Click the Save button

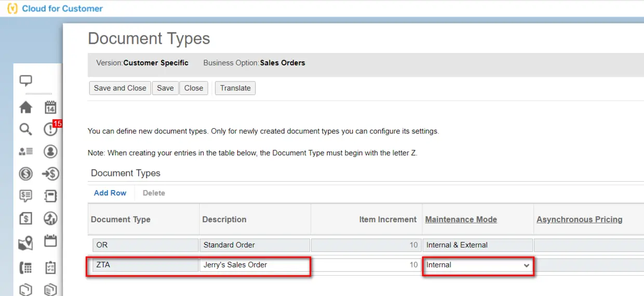(x=165, y=88)
